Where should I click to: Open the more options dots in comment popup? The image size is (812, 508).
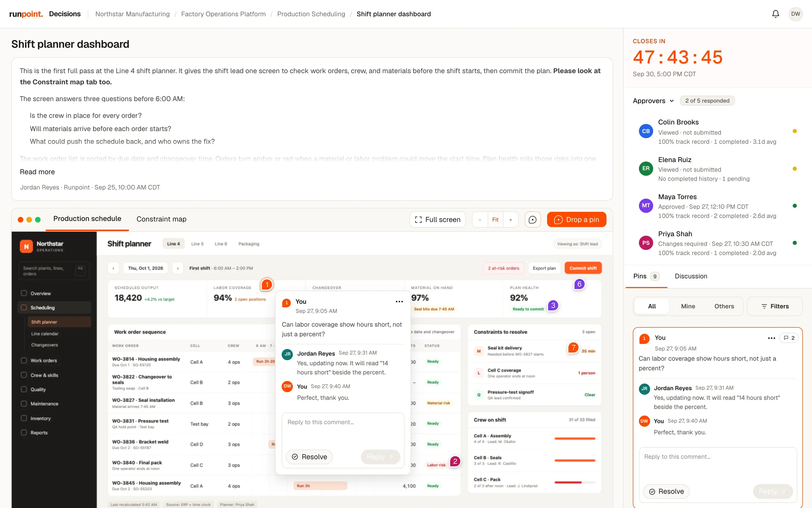pyautogui.click(x=399, y=301)
